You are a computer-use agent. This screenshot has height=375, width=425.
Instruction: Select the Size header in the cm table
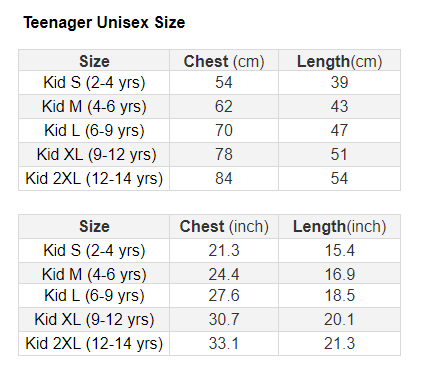(x=94, y=61)
